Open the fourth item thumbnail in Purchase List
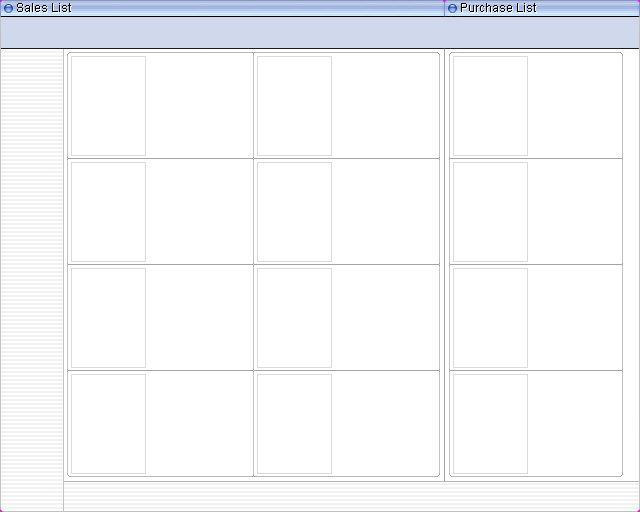 pos(490,424)
